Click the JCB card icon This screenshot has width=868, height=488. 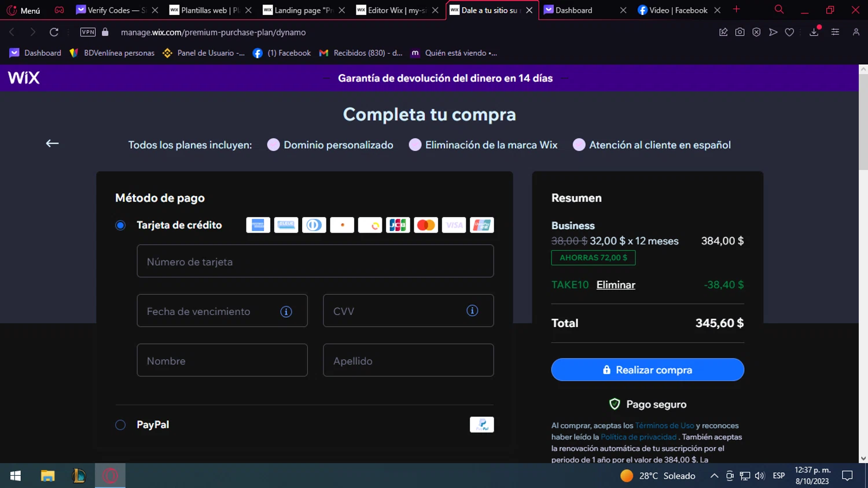[398, 225]
